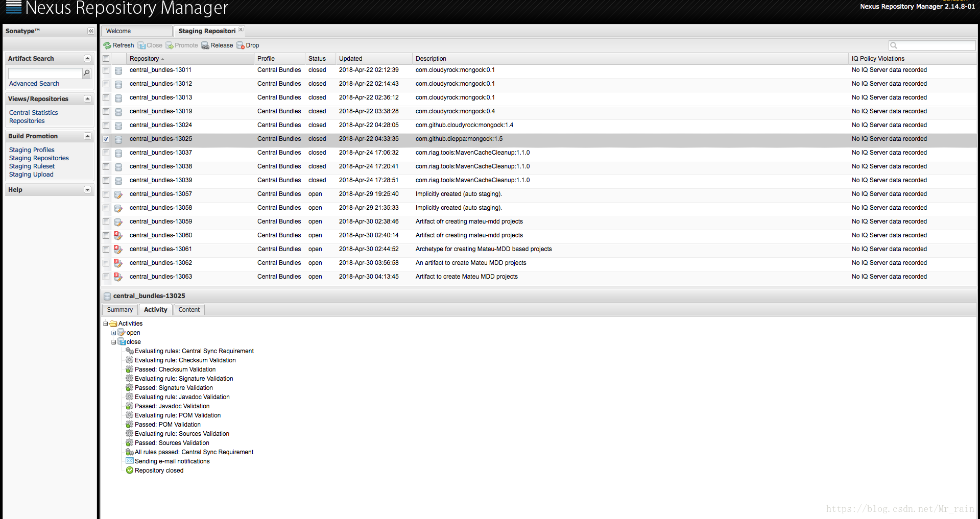Viewport: 980px width, 519px height.
Task: Click the Passed: POM Validation activity entry
Action: [168, 425]
